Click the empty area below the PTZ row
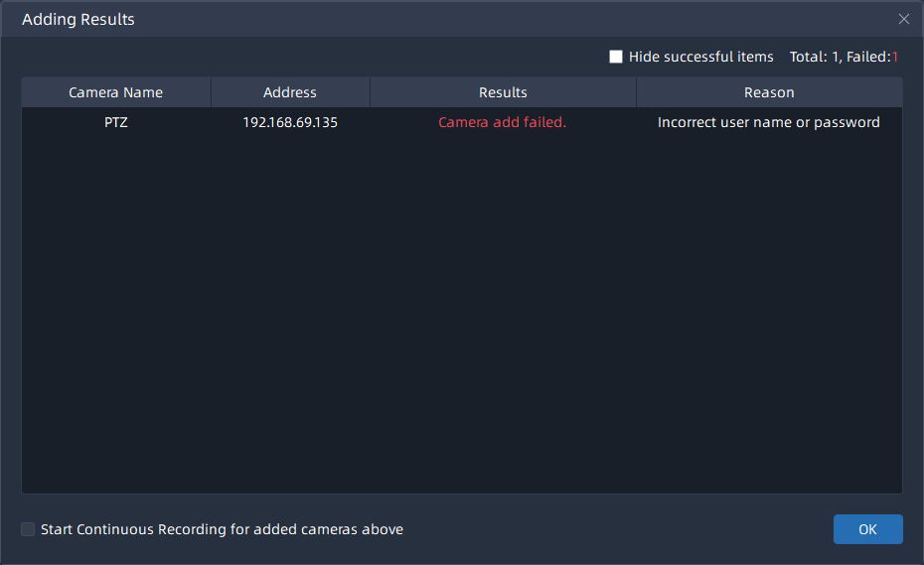 (462, 318)
